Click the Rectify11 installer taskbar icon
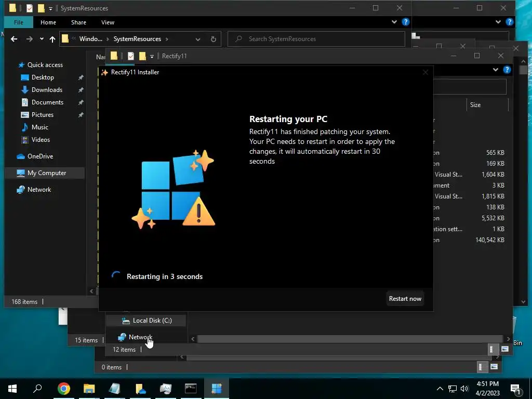The image size is (532, 399). [x=217, y=389]
